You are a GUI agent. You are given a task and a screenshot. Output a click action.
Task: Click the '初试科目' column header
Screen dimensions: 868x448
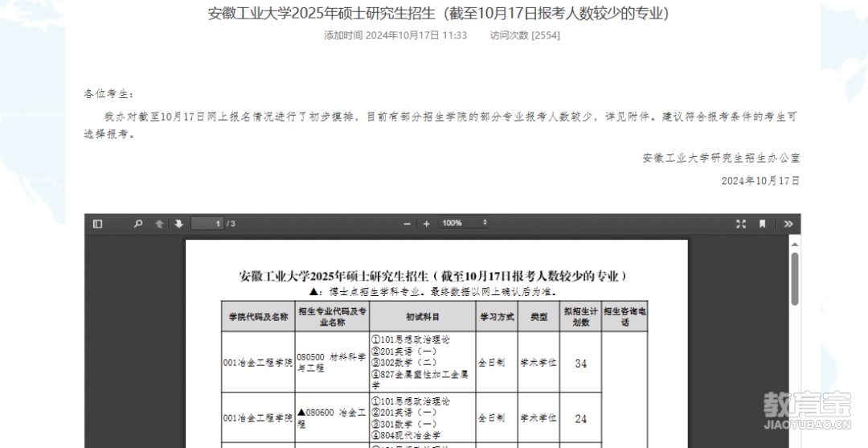tap(423, 317)
